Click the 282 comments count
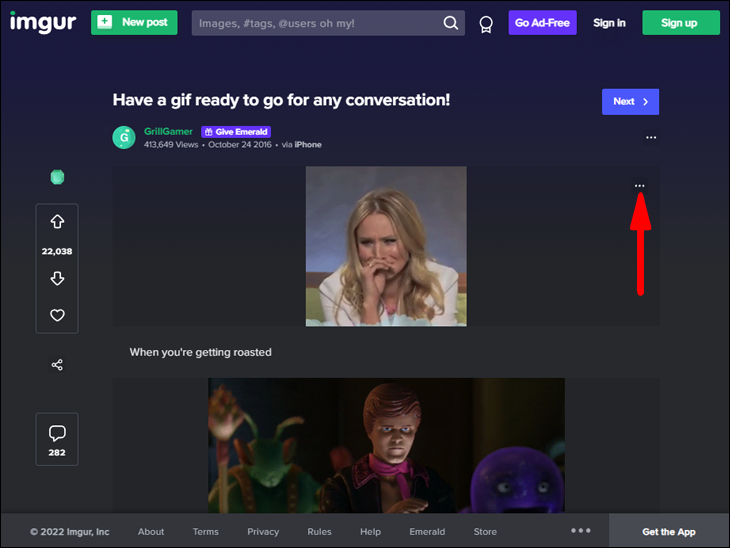 (57, 453)
